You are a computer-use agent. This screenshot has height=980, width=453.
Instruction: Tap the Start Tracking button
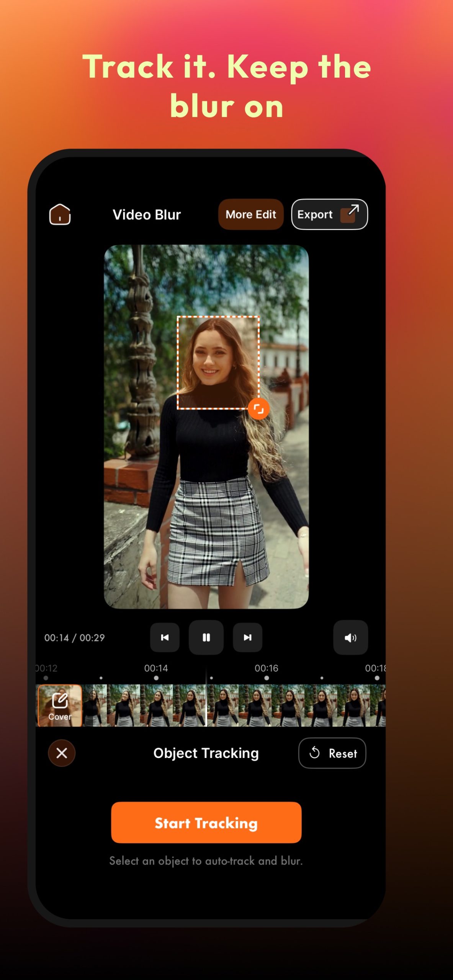point(206,822)
